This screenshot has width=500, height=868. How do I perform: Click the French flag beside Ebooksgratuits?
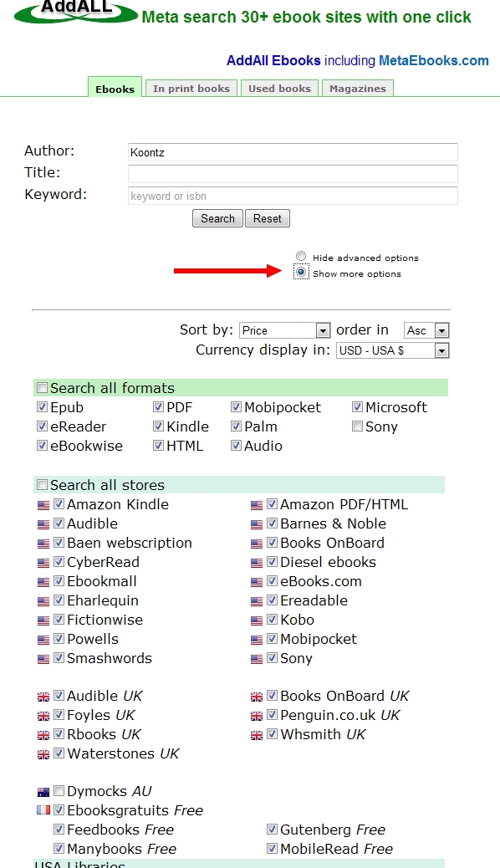tap(43, 810)
